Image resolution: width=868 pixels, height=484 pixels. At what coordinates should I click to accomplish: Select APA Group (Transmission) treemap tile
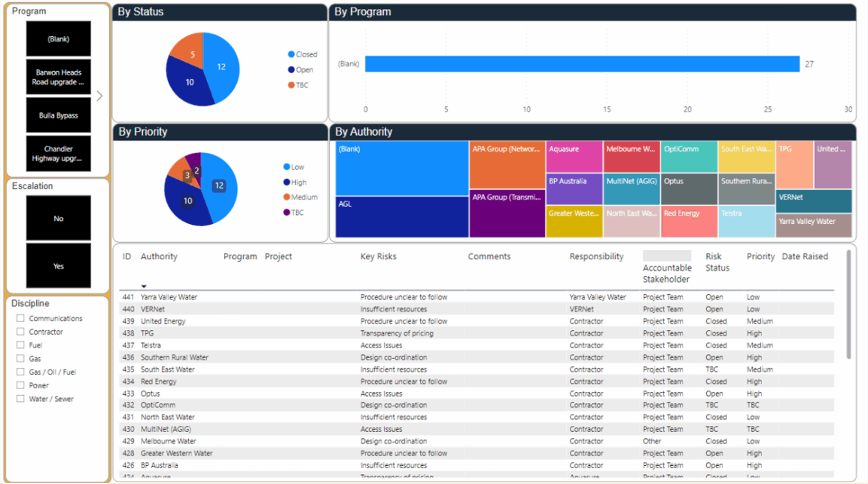(x=507, y=213)
